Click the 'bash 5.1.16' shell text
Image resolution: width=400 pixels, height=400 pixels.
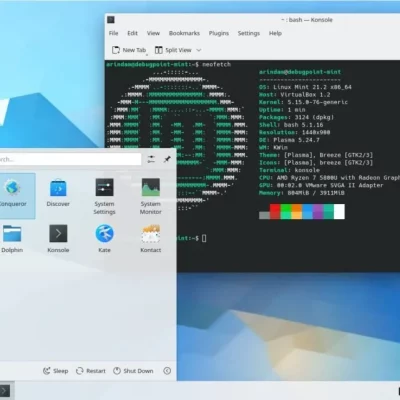(x=303, y=125)
